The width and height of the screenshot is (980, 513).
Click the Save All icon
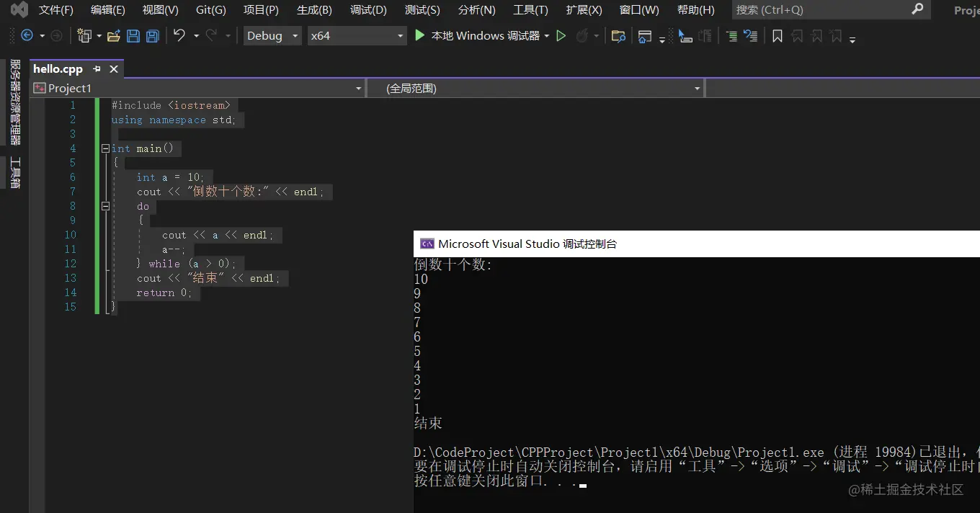tap(152, 35)
